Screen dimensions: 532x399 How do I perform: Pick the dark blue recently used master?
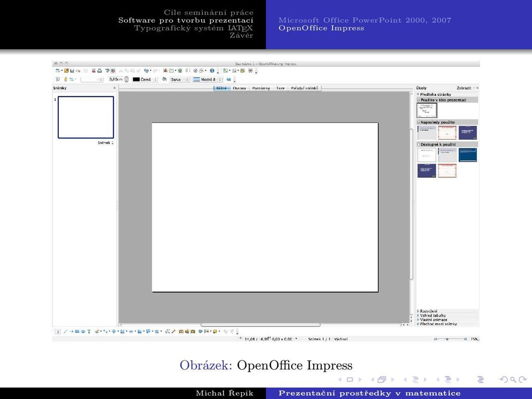[x=468, y=132]
